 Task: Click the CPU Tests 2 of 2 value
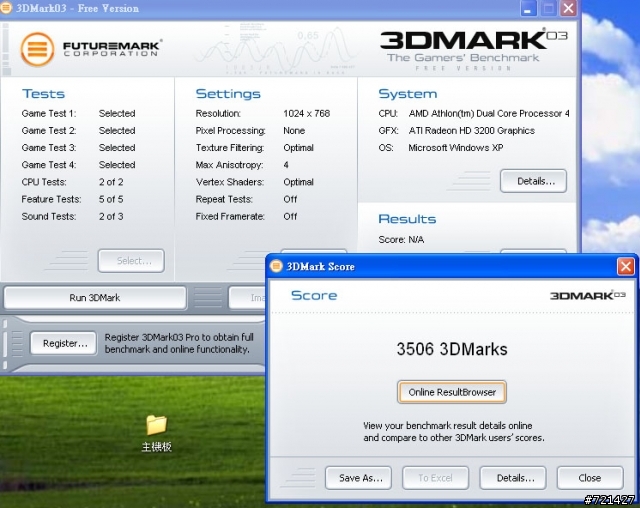click(111, 182)
